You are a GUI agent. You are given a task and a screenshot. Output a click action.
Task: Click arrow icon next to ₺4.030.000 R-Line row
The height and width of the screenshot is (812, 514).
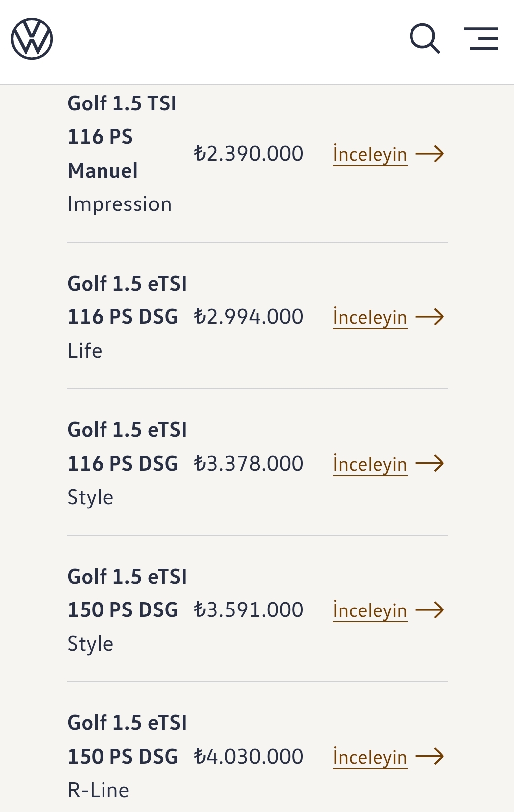pyautogui.click(x=430, y=756)
